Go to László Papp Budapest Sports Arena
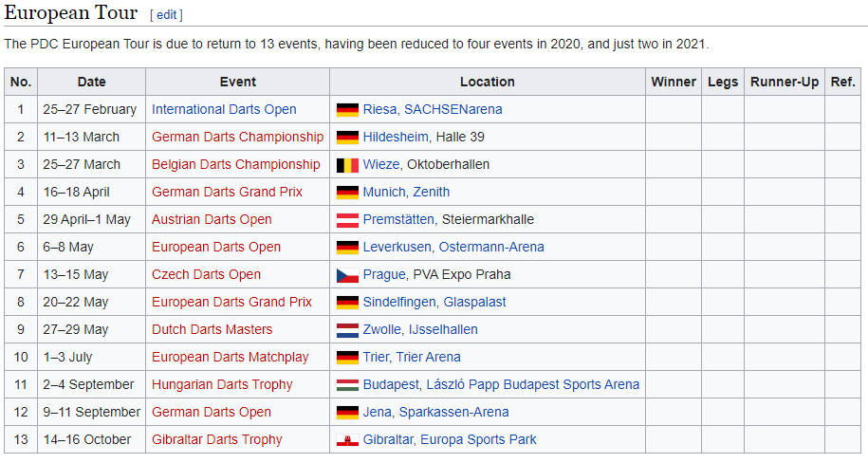 [532, 384]
